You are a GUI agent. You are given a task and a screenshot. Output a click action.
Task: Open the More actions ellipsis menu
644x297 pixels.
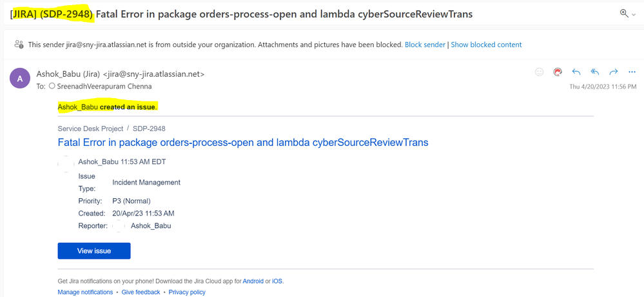click(x=632, y=72)
